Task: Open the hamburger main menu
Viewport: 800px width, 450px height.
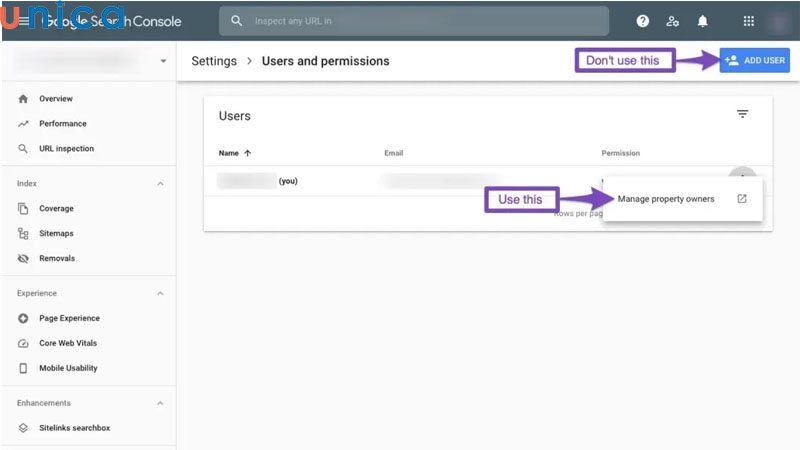Action: pos(23,20)
